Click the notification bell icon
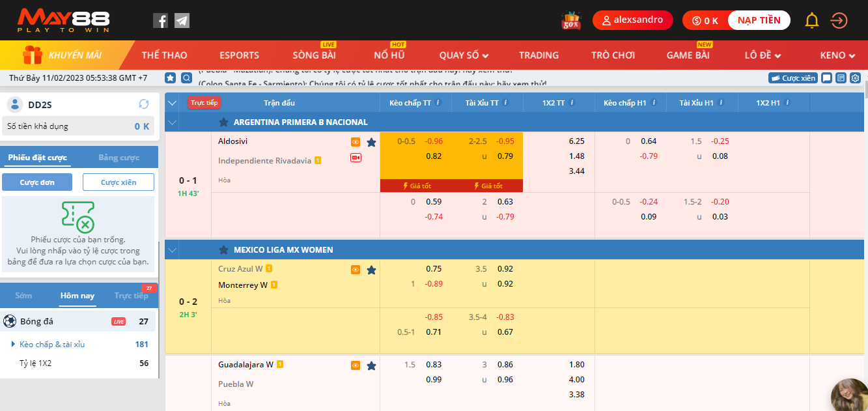The height and width of the screenshot is (411, 868). coord(811,21)
